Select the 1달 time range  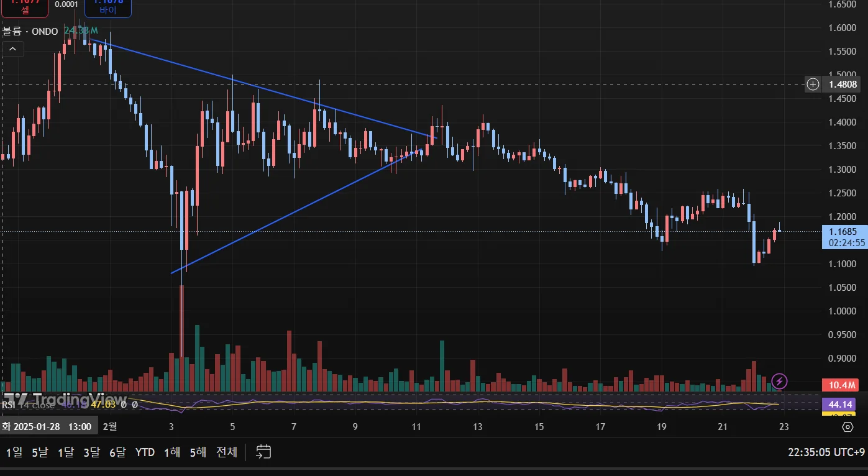65,452
